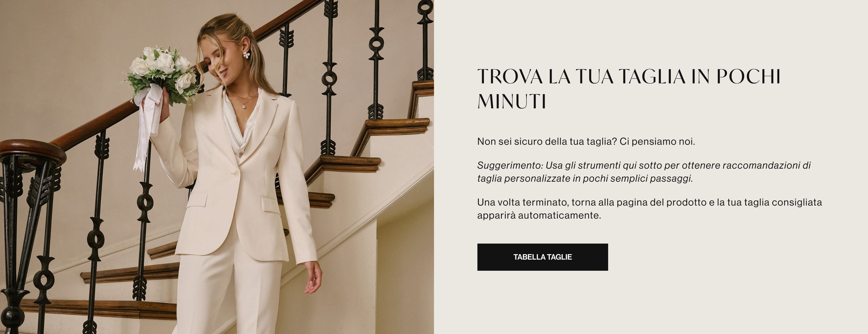This screenshot has width=868, height=334.
Task: Open the TABELLA TAGLIE size chart
Action: pos(542,257)
